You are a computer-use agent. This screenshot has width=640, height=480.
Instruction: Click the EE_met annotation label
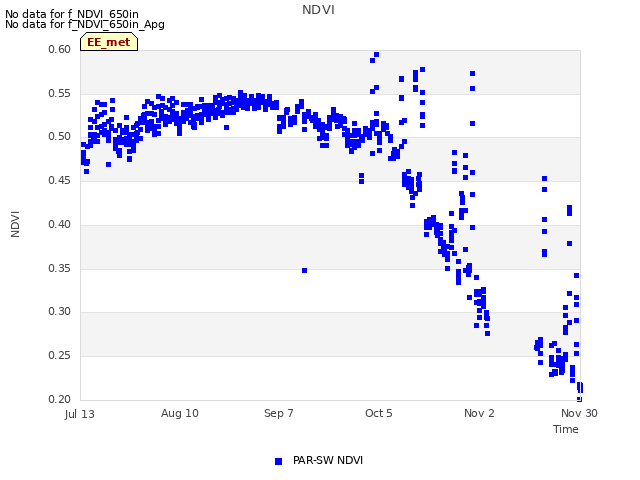click(109, 42)
